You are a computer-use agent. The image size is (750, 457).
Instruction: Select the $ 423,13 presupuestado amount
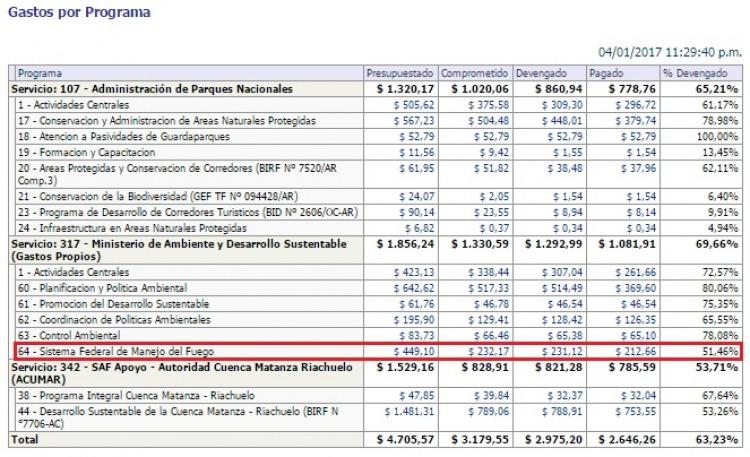tap(414, 272)
